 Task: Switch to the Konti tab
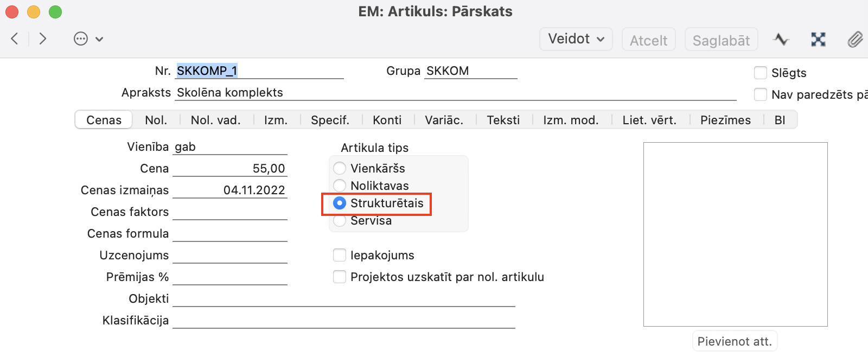pos(387,120)
